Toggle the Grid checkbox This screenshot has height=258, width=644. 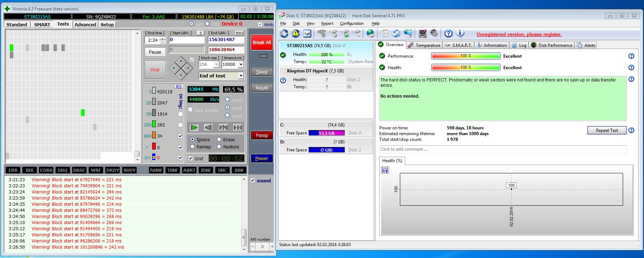click(x=191, y=159)
